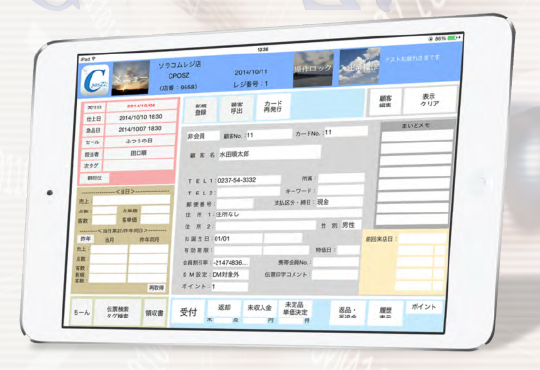Image resolution: width=540 pixels, height=370 pixels.
Task: Tap the CPOSZ app logo icon
Action: point(95,80)
